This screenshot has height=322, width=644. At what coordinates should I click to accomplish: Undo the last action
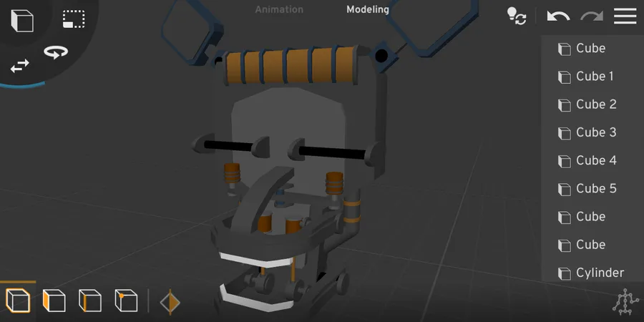pyautogui.click(x=558, y=16)
